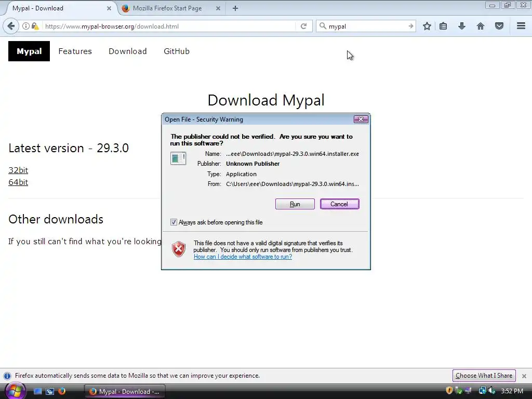Bookmark this page with the star icon
This screenshot has height=399, width=532.
(x=427, y=26)
